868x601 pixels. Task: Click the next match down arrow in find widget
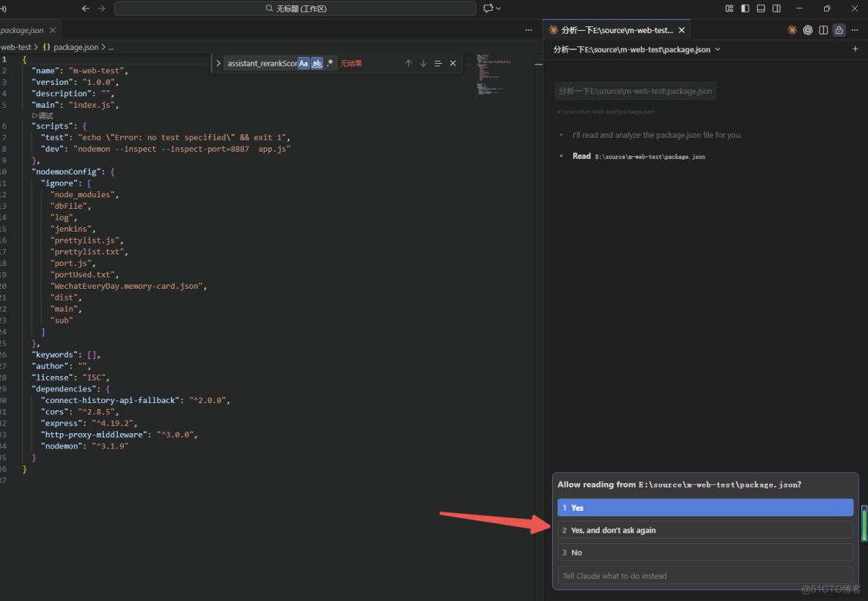tap(423, 63)
